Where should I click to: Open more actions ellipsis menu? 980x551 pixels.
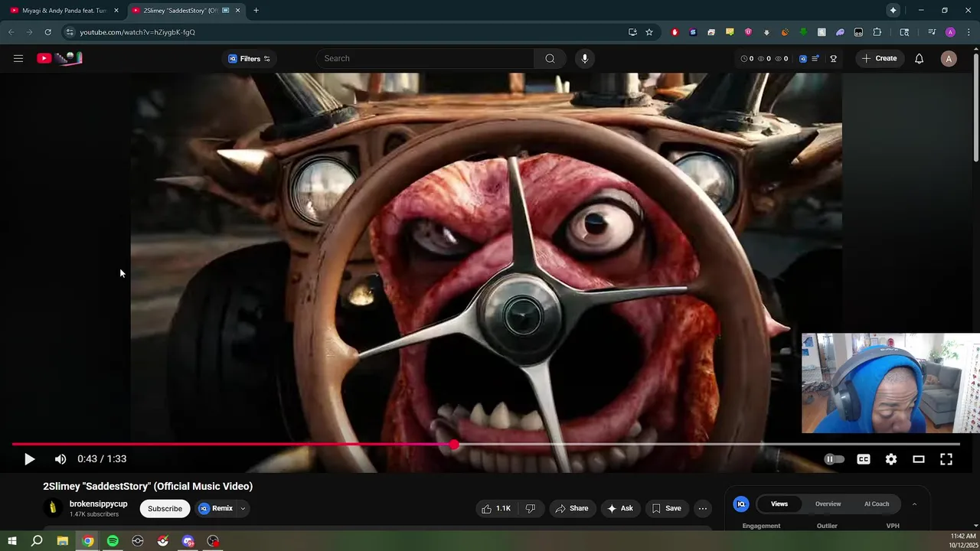pos(703,508)
